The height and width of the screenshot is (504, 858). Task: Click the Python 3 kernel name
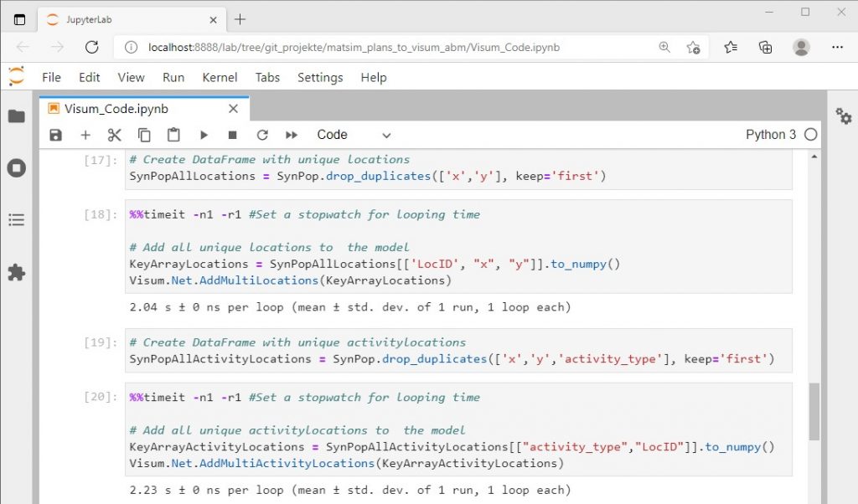tap(771, 135)
